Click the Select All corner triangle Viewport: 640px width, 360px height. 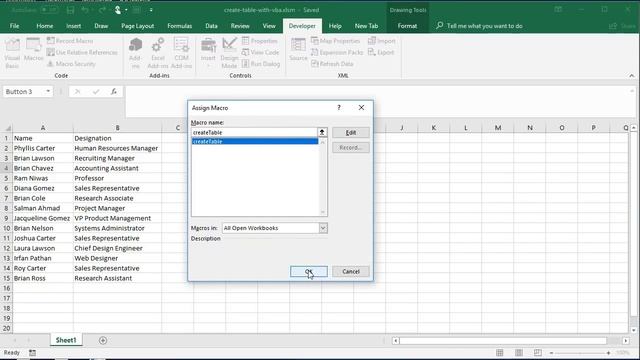coord(7,128)
